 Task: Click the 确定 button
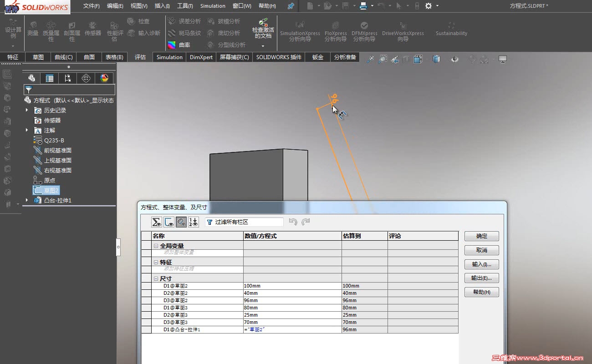click(x=482, y=236)
